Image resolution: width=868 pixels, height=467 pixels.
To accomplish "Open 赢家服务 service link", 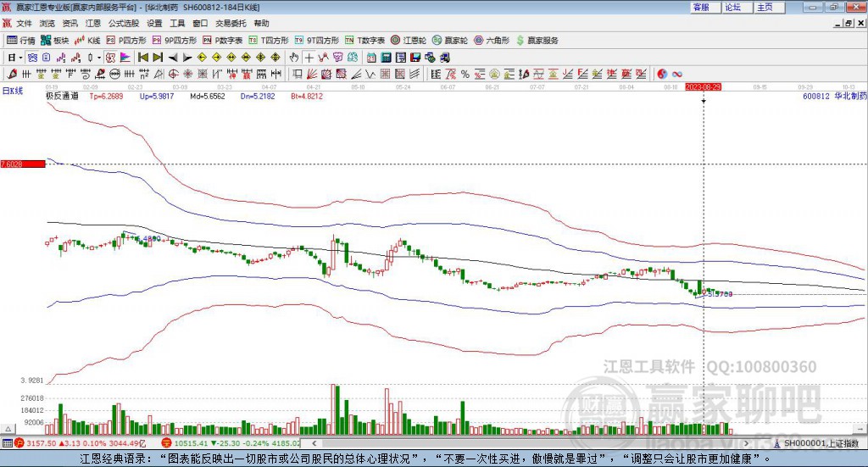I will [537, 41].
